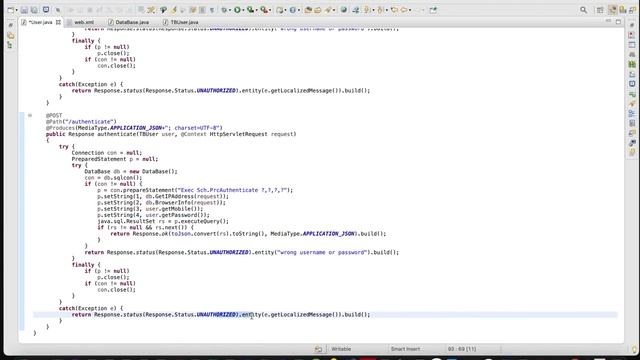Screen dimensions: 640x360
Task: Click the Debug bug icon
Action: tap(224, 10)
